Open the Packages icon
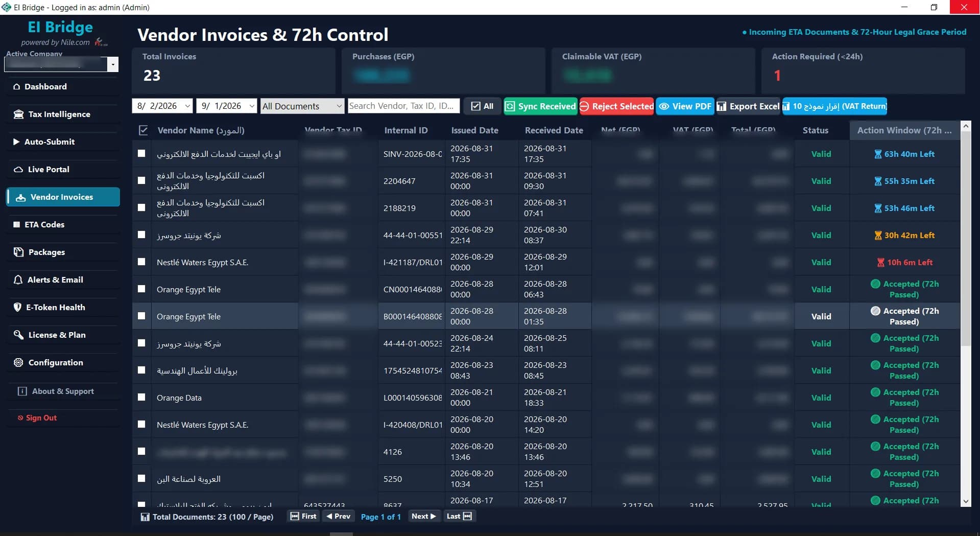 pyautogui.click(x=19, y=252)
